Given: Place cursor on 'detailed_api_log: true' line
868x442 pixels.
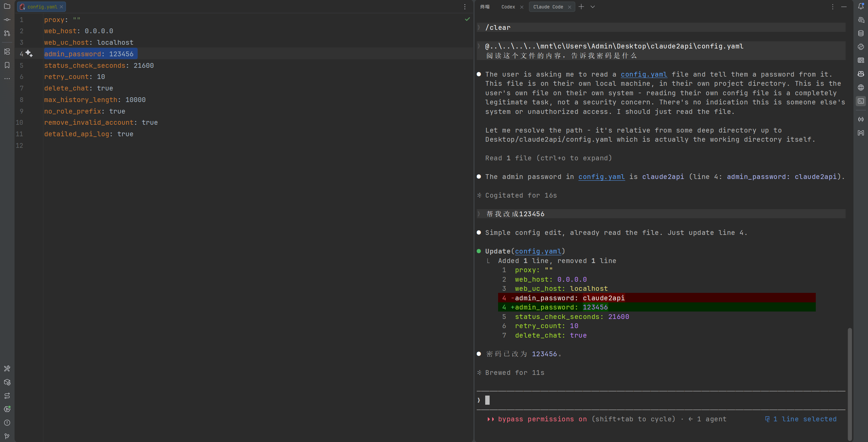Looking at the screenshot, I should pyautogui.click(x=89, y=134).
